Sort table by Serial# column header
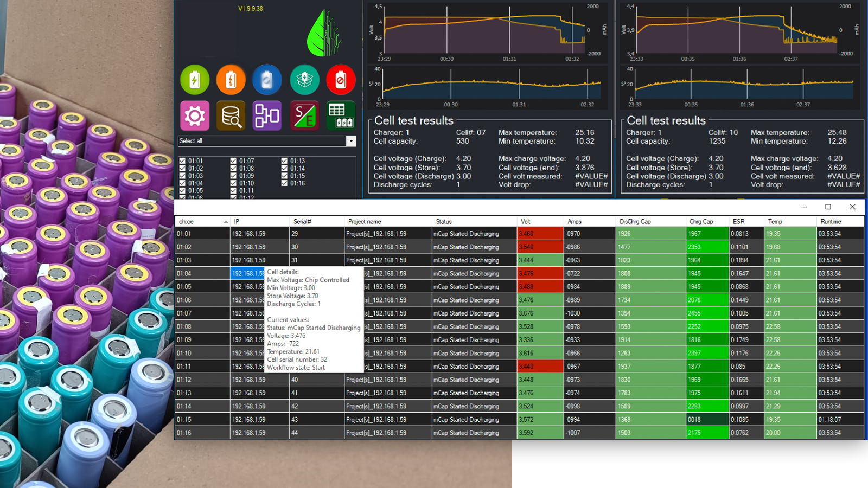Image resolution: width=868 pixels, height=488 pixels. 317,221
